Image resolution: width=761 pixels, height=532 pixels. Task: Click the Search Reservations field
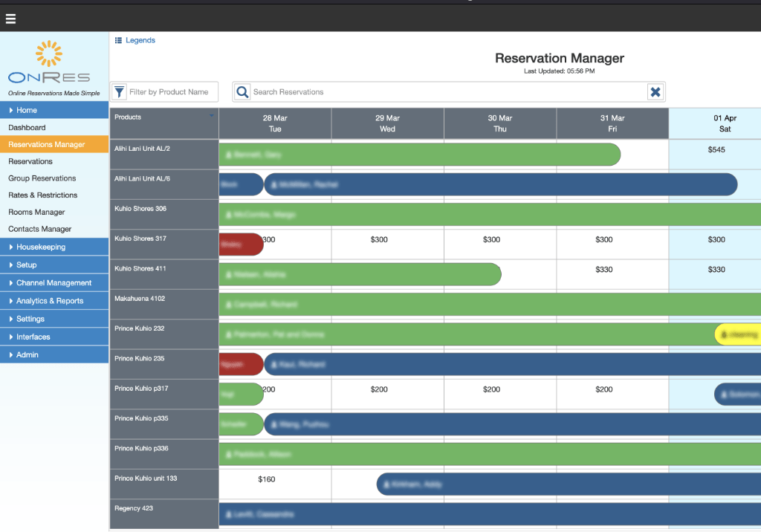point(446,92)
